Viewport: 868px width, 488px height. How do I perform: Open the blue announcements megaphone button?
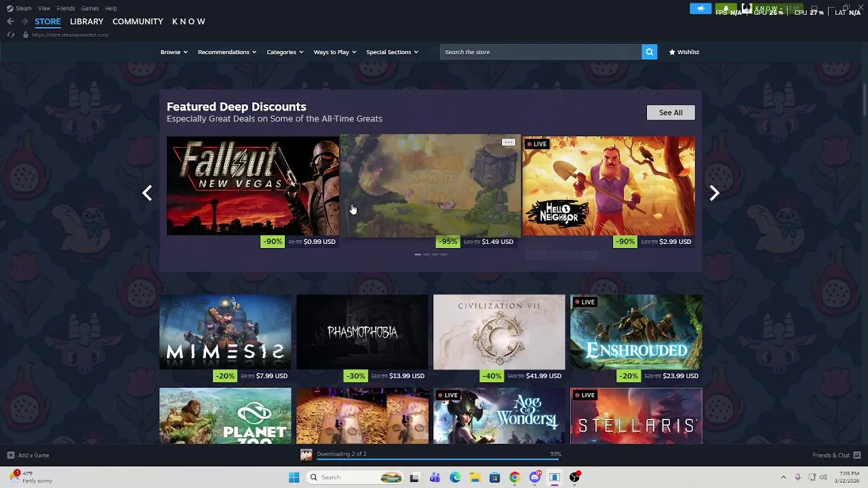(x=700, y=8)
